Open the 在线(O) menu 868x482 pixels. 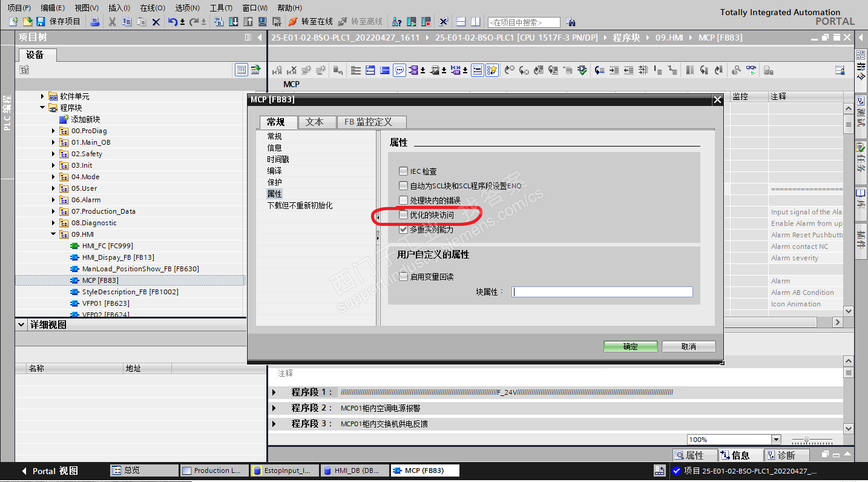pyautogui.click(x=153, y=8)
